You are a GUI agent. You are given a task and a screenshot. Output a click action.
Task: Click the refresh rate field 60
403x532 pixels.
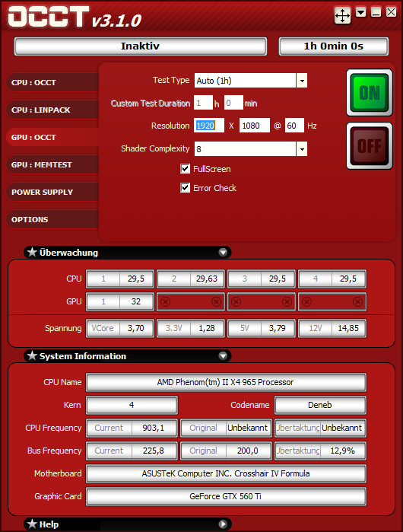coord(294,126)
